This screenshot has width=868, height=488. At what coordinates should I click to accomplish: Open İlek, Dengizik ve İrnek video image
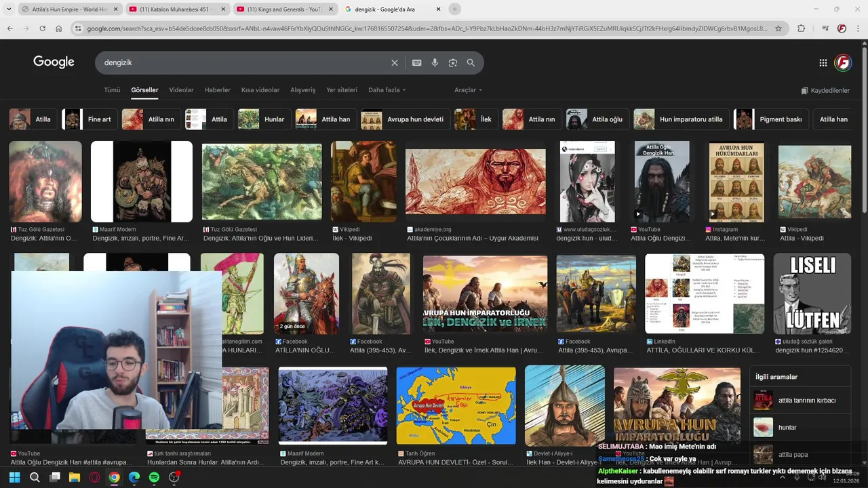pyautogui.click(x=485, y=293)
